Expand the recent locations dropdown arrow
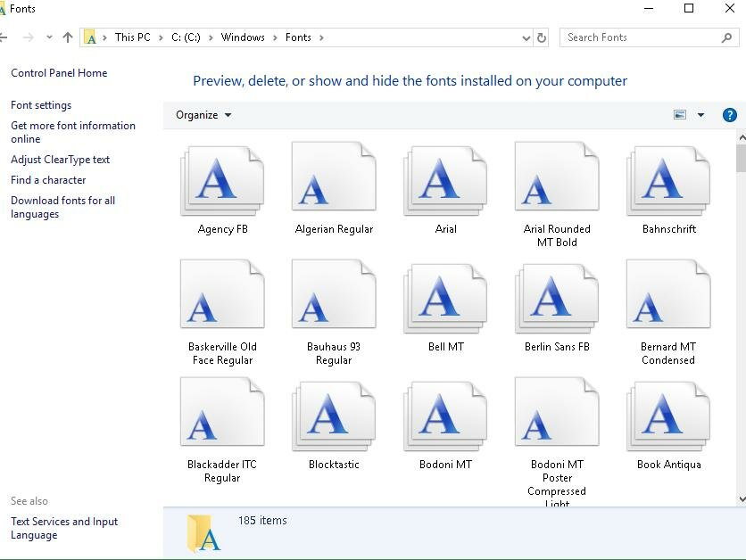746x560 pixels. (x=49, y=37)
